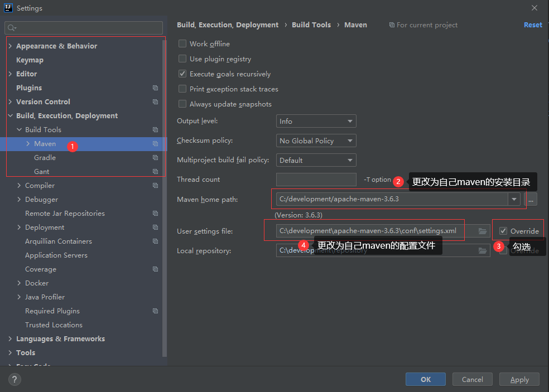The height and width of the screenshot is (392, 549).
Task: Expand Java Profiler node
Action: [20, 297]
